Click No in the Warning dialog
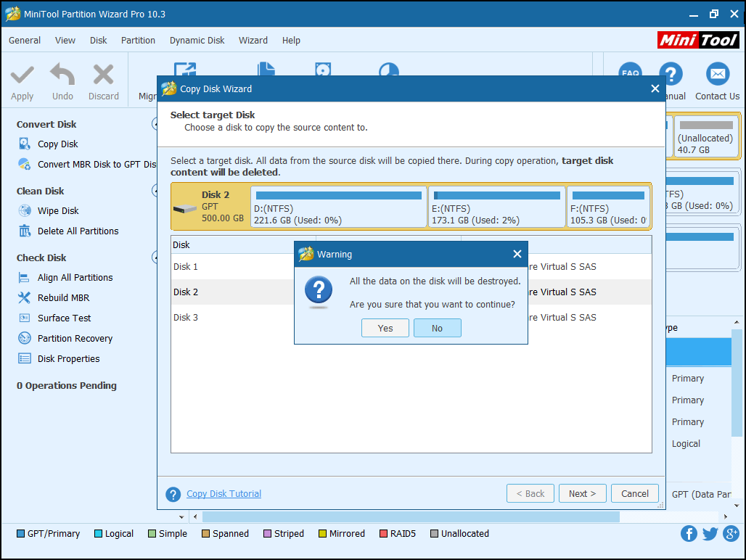Screen dimensions: 746x560 [x=437, y=329]
